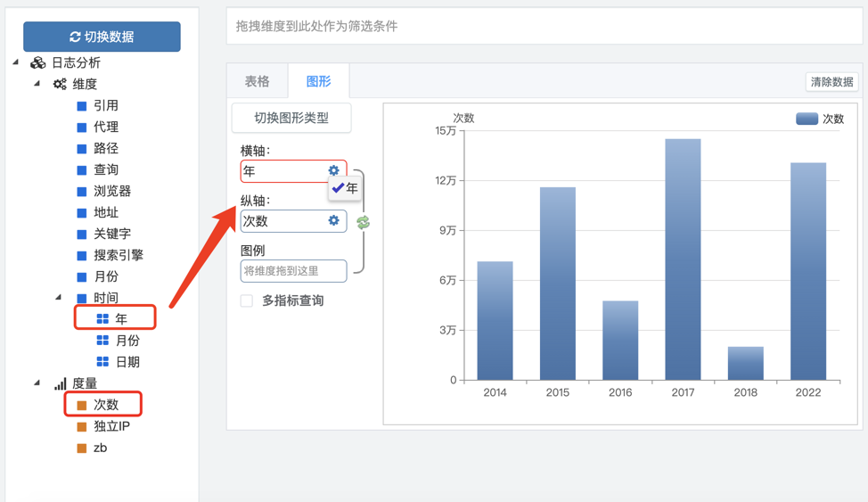868x502 pixels.
Task: Switch to the 图形 tab
Action: click(318, 81)
